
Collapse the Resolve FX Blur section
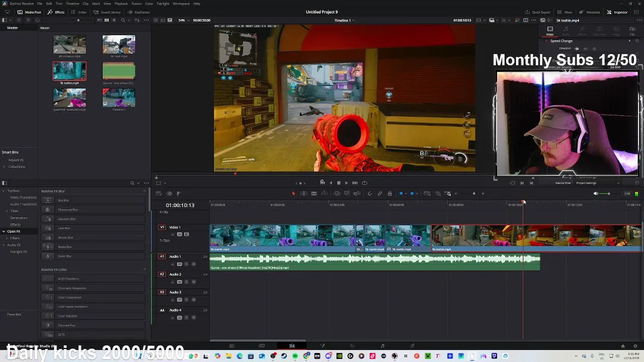pos(144,191)
